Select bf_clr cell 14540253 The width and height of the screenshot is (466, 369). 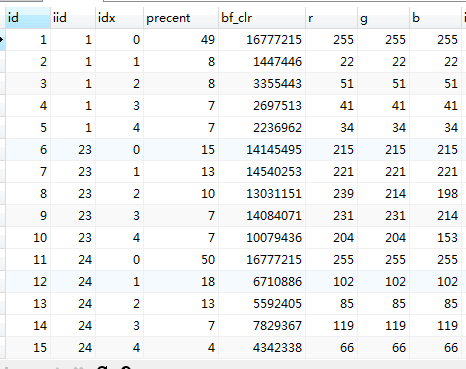(262, 172)
